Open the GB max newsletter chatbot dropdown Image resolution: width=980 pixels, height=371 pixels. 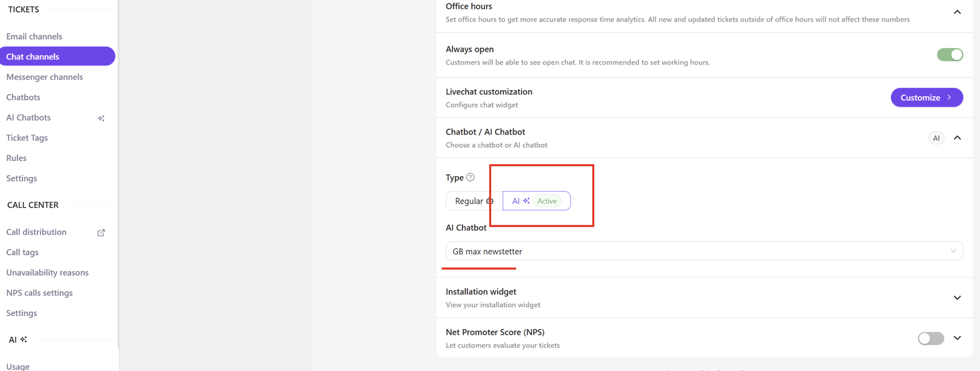coord(704,251)
